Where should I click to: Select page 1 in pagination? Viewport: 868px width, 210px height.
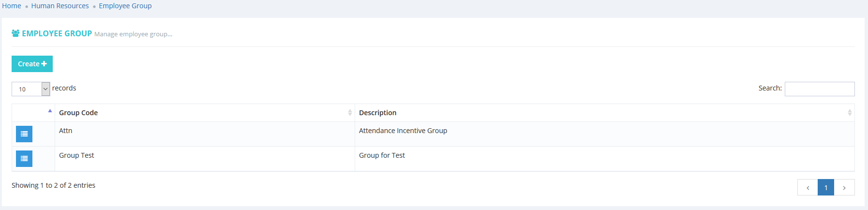[826, 188]
